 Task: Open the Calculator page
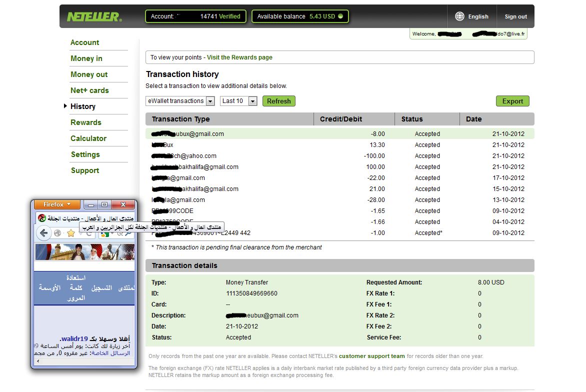[88, 138]
